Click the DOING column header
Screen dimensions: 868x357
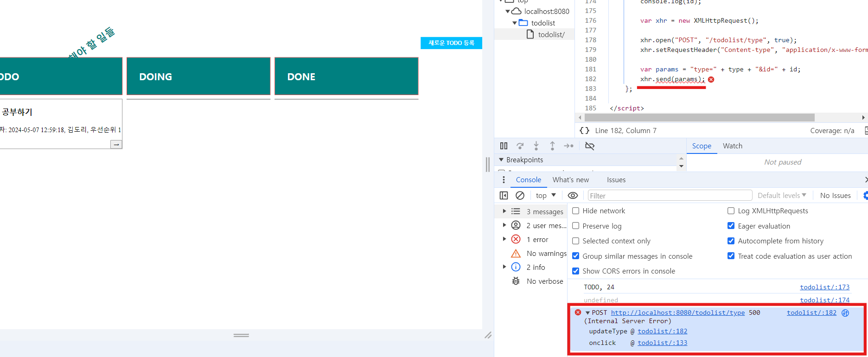[198, 76]
